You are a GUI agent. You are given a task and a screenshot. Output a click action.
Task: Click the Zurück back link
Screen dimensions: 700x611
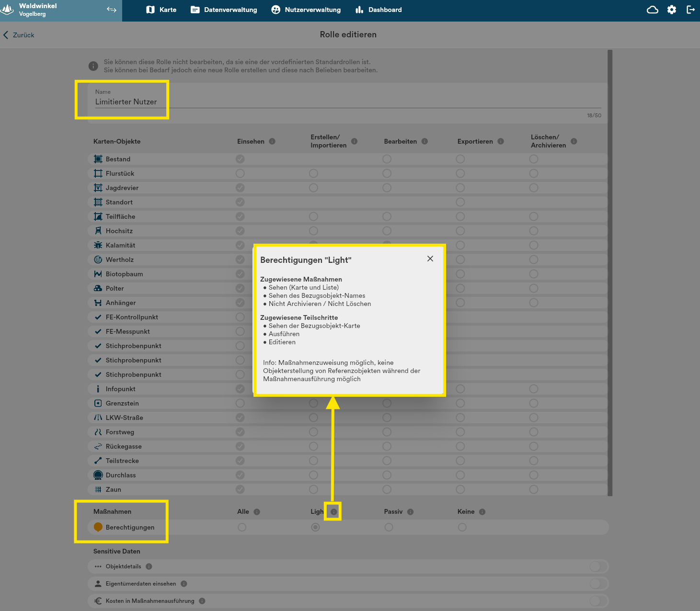click(x=19, y=35)
